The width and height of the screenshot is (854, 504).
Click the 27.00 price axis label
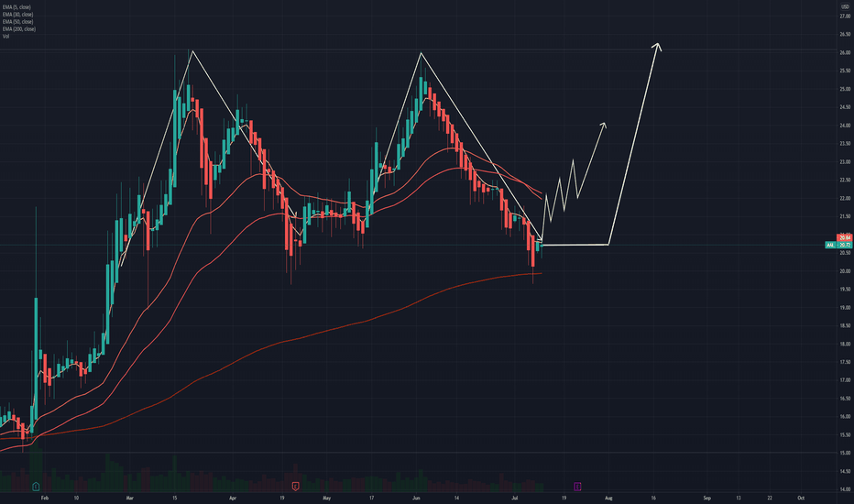(x=845, y=16)
